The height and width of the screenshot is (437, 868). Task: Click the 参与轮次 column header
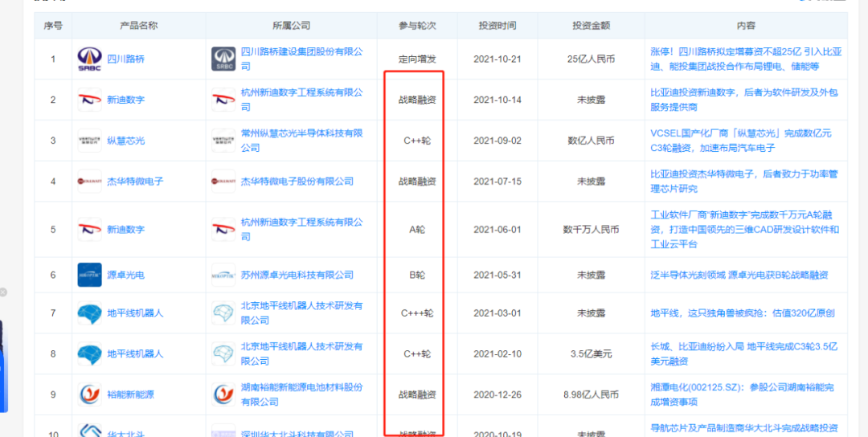coord(417,26)
